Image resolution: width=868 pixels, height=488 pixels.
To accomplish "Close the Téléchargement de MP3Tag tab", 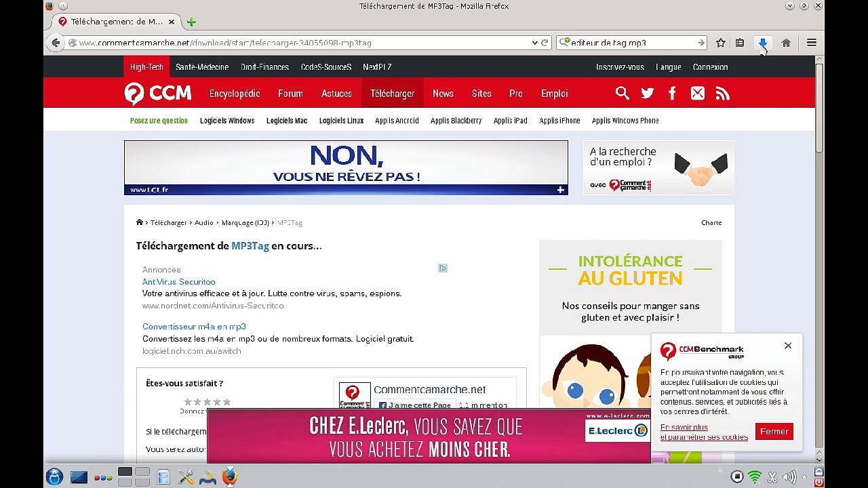I will tap(172, 22).
